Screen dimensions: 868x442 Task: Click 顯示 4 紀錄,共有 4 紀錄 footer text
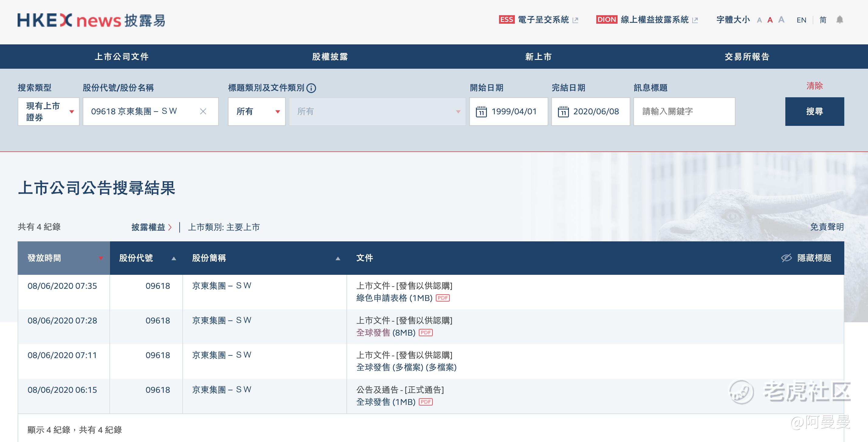(x=74, y=430)
